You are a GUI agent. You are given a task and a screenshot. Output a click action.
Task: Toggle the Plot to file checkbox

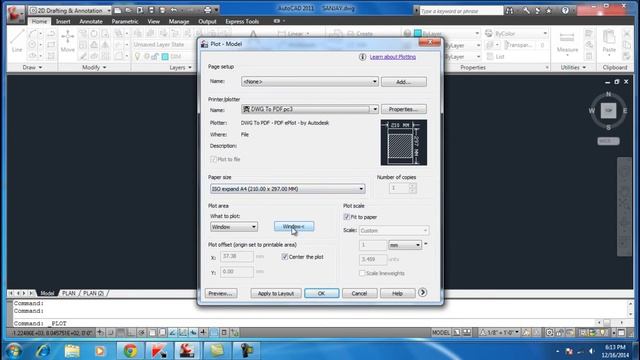[x=213, y=159]
